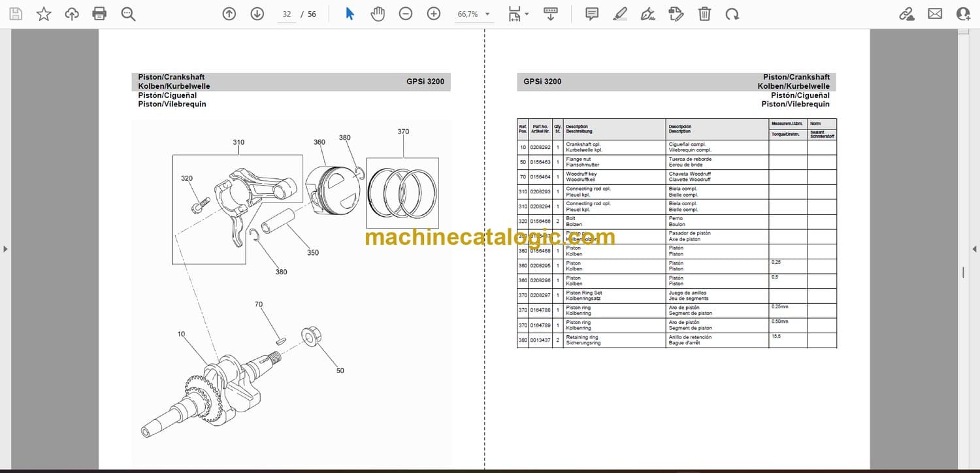Rotate the page clockwise

point(732,14)
